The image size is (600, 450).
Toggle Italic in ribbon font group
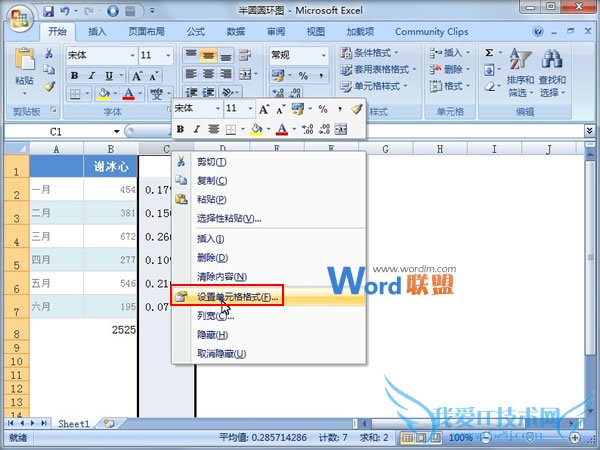[92, 75]
